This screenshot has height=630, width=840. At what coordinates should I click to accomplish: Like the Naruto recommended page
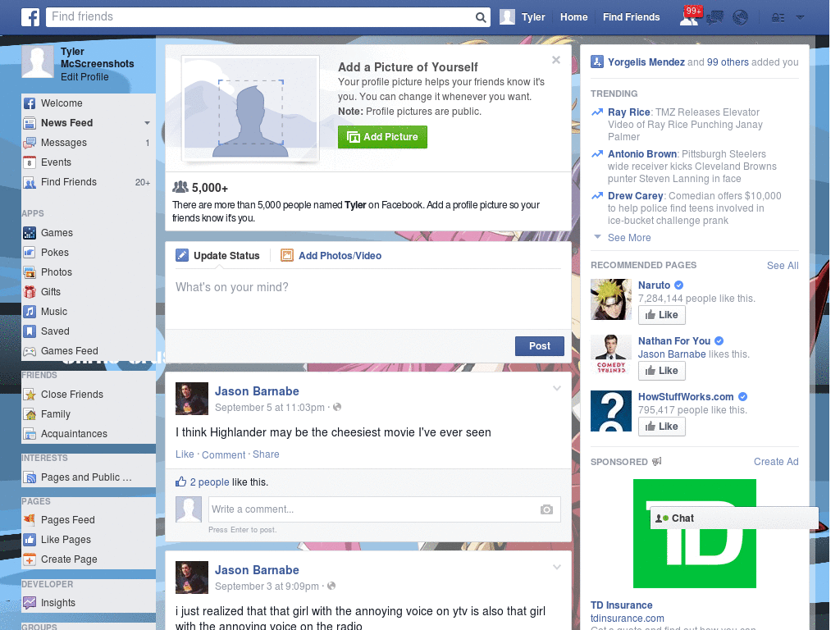tap(661, 314)
